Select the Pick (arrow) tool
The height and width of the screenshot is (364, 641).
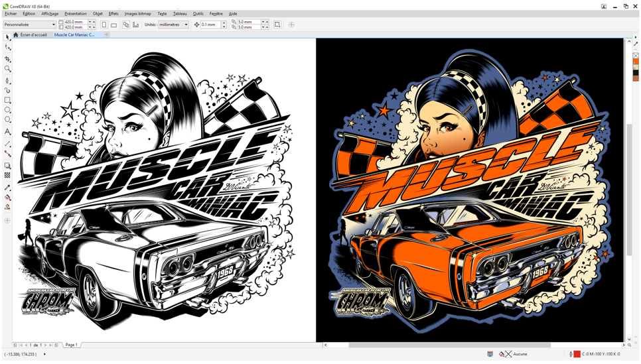tap(7, 37)
